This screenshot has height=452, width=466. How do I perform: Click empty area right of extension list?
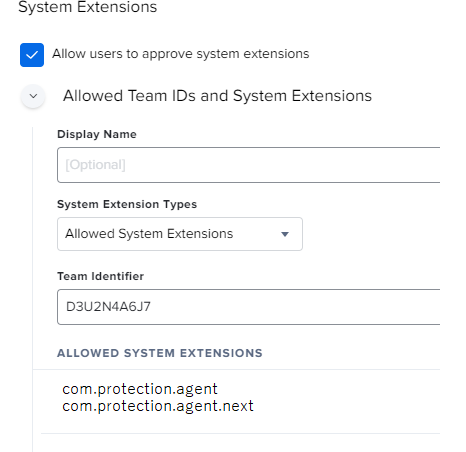pyautogui.click(x=347, y=400)
